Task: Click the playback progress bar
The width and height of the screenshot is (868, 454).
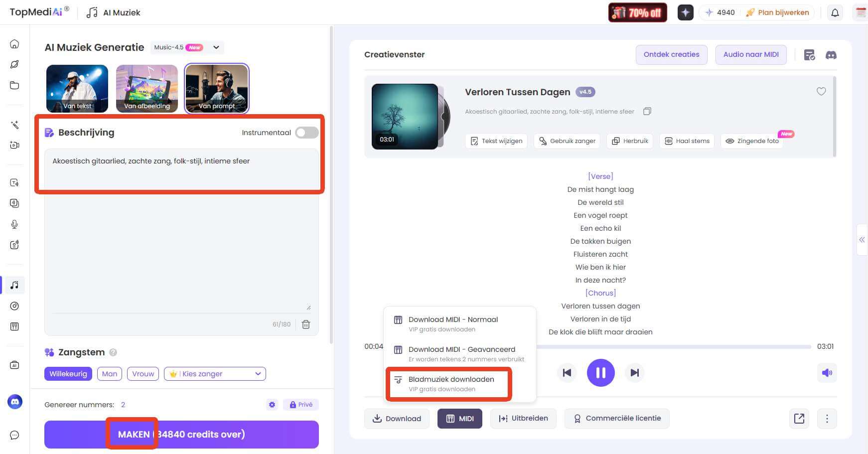Action: (673, 346)
